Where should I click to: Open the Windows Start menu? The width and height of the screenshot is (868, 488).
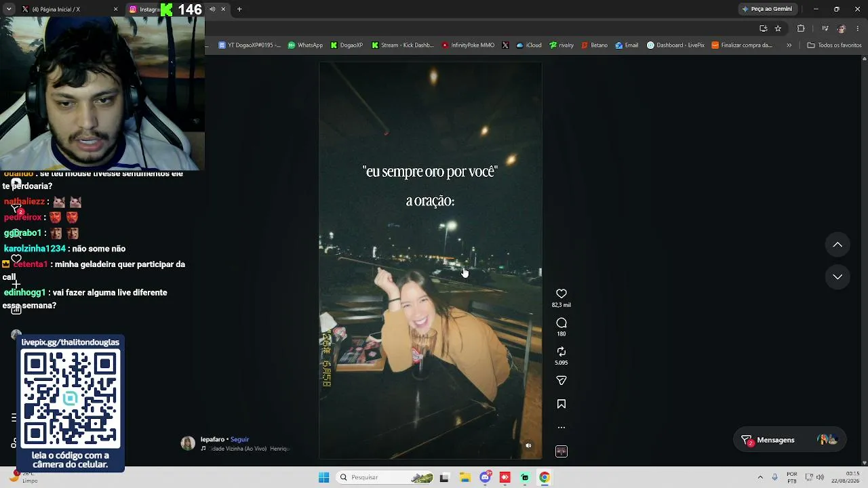(324, 477)
